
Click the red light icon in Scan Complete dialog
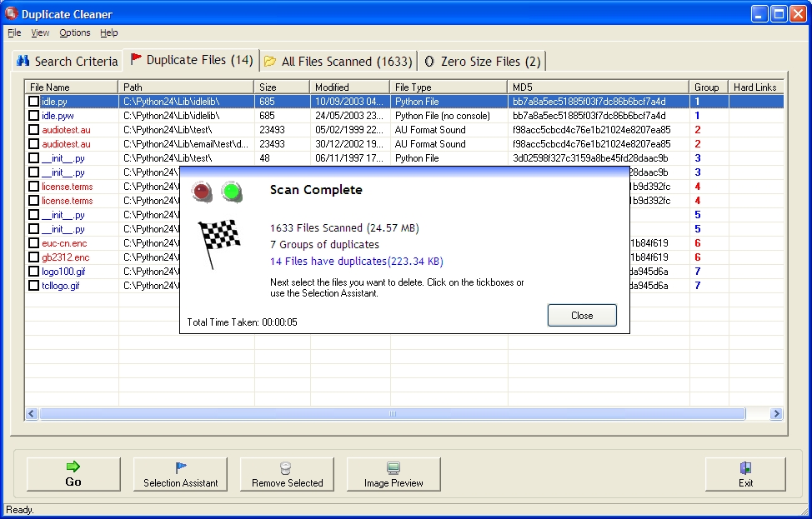tap(202, 192)
